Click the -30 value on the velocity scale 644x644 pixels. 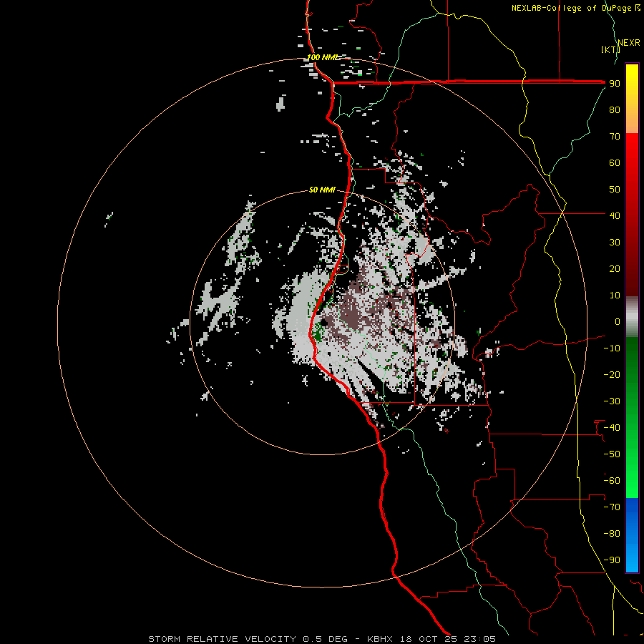(x=612, y=401)
